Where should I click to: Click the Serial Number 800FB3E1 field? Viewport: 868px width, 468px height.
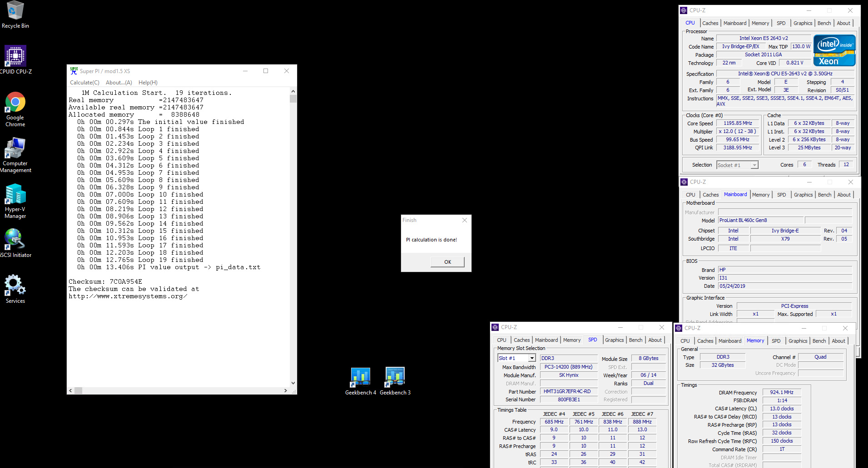pos(568,400)
